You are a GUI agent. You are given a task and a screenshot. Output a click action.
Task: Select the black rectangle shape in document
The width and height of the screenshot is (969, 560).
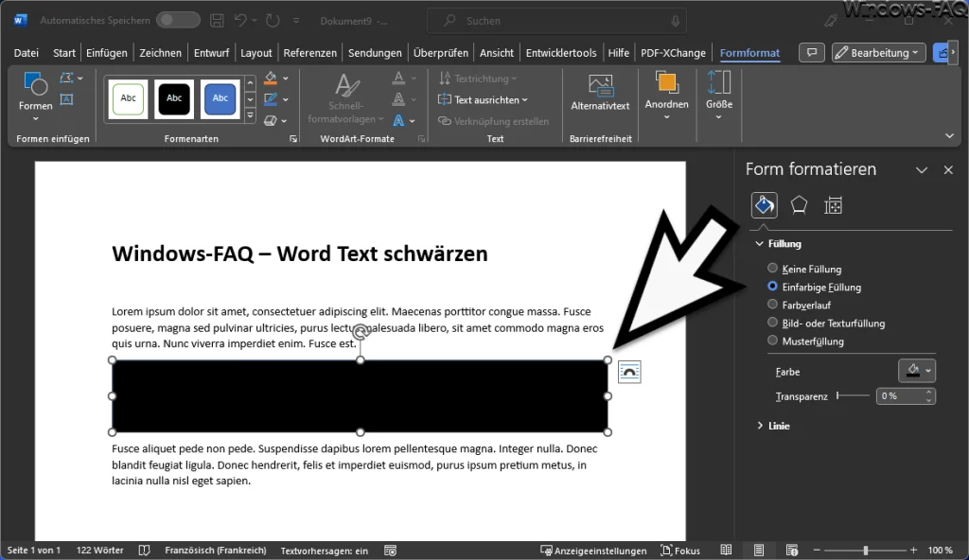click(360, 395)
